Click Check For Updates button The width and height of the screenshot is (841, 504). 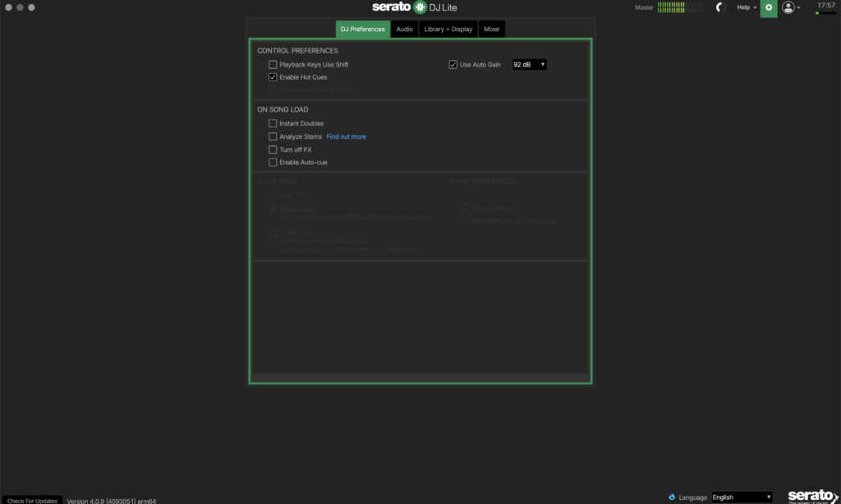coord(32,500)
